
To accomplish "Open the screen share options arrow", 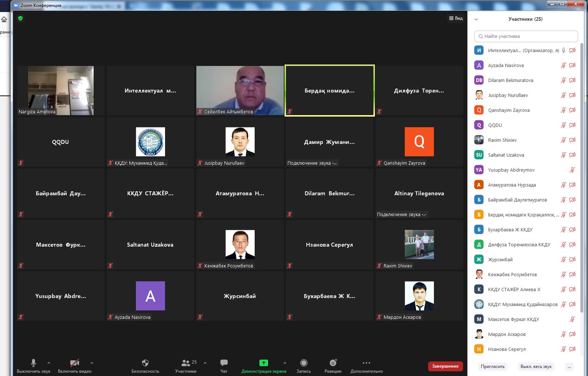I will coord(285,363).
